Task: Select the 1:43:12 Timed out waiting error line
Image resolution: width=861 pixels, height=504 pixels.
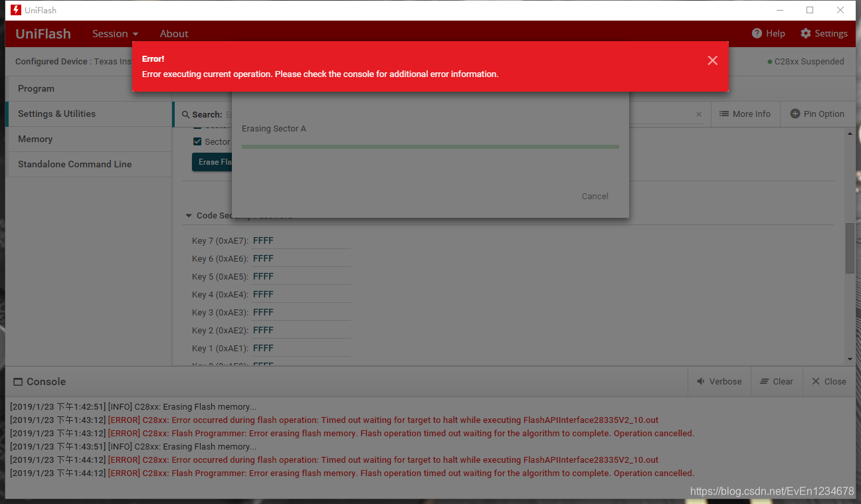Action: (x=334, y=420)
